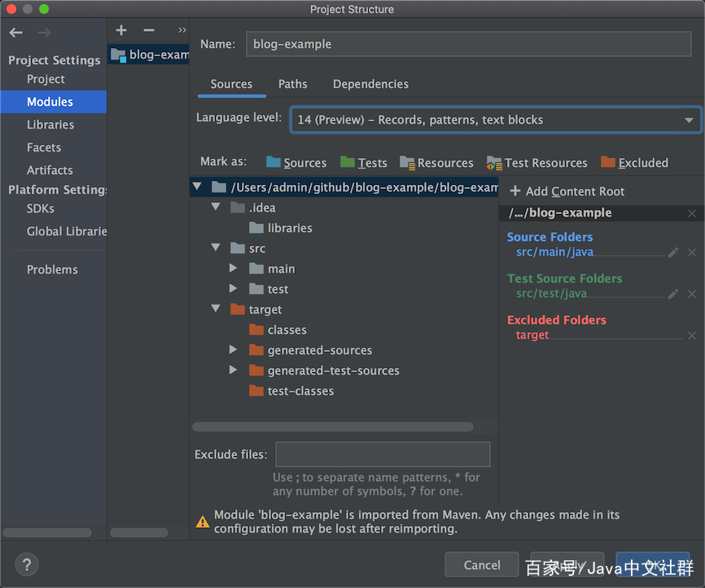Open Problems section

click(52, 270)
